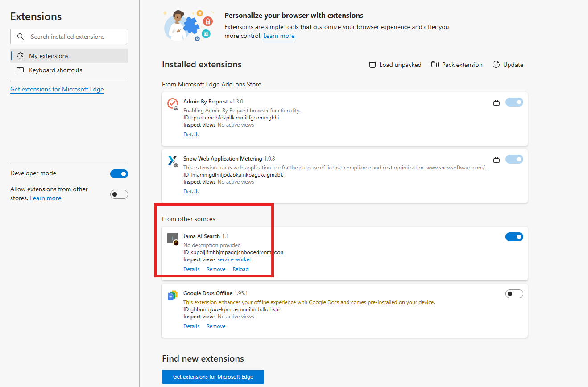
Task: Open Details for Snow Web Application Metering
Action: [191, 191]
